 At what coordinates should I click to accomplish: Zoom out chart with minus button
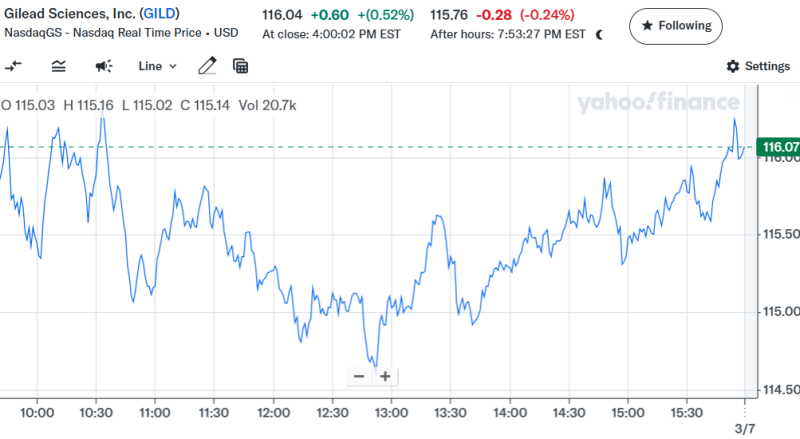(359, 376)
